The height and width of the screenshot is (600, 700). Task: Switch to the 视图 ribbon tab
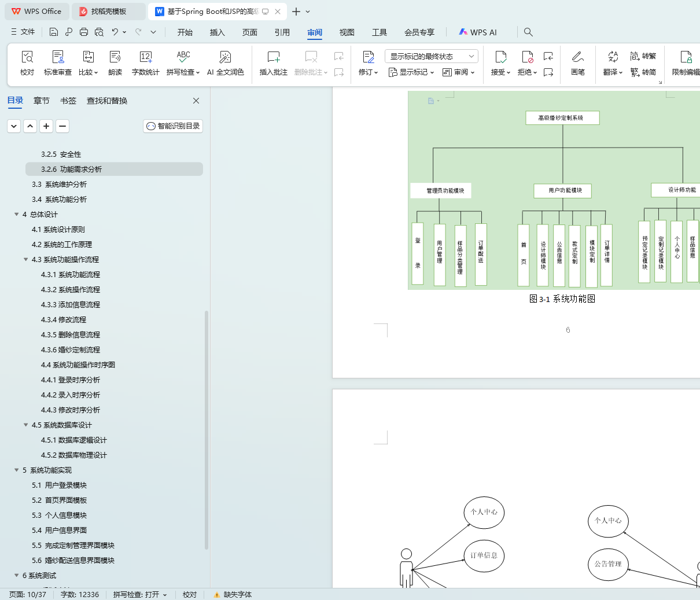point(347,32)
